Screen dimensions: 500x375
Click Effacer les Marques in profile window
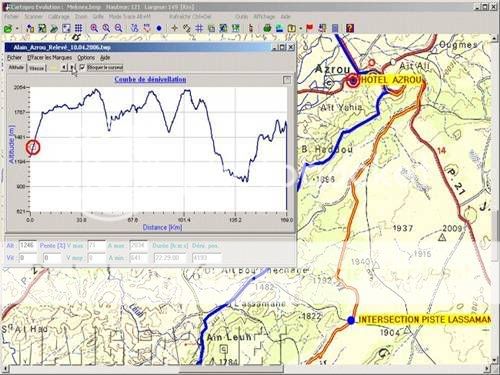click(x=50, y=57)
